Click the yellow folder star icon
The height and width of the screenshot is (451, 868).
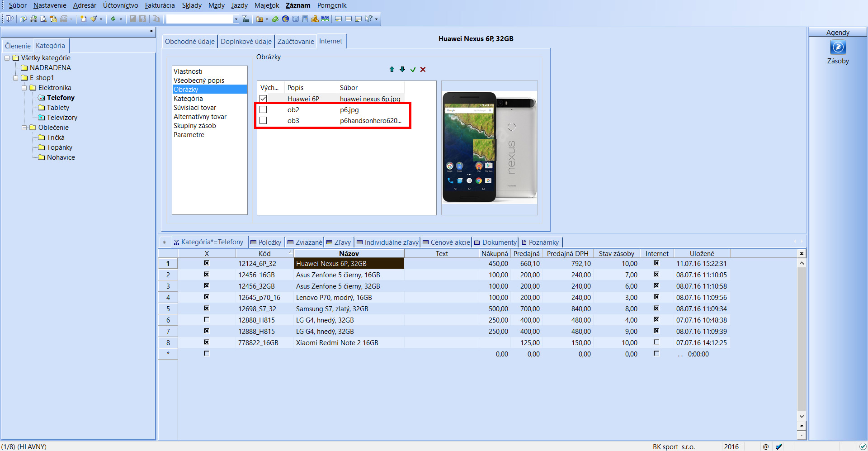click(260, 19)
